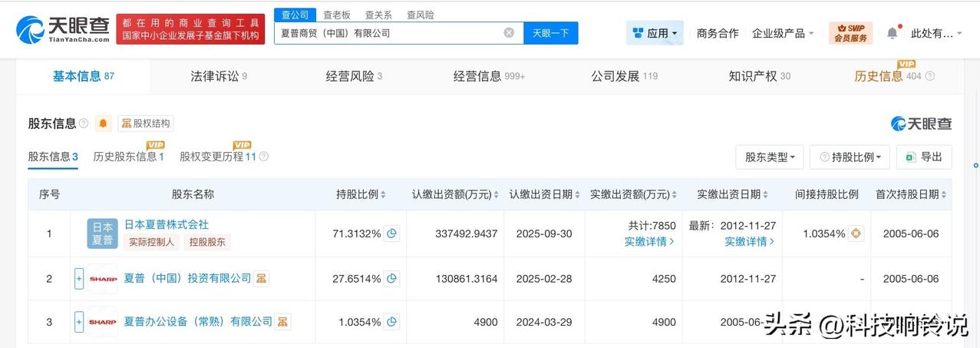Switch to 经营信息 999+ tab
Viewport: 980px width, 348px height.
click(x=489, y=76)
